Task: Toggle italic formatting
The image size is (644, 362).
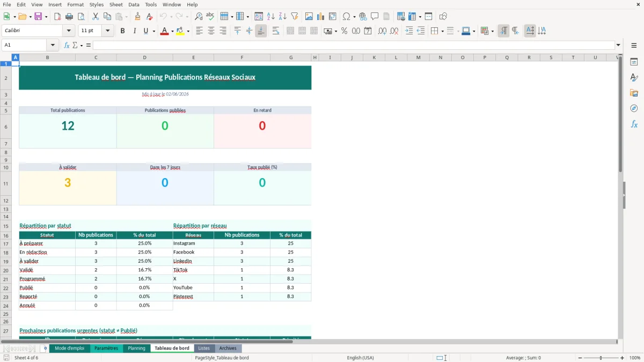Action: point(135,31)
